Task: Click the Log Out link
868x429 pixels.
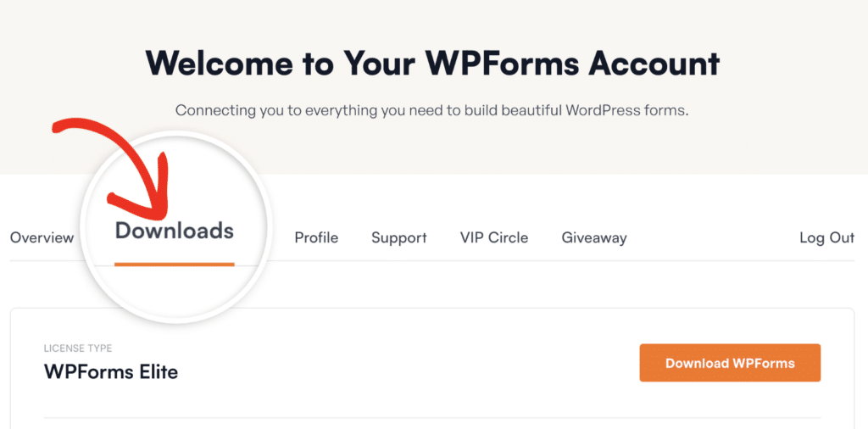Action: (x=826, y=238)
